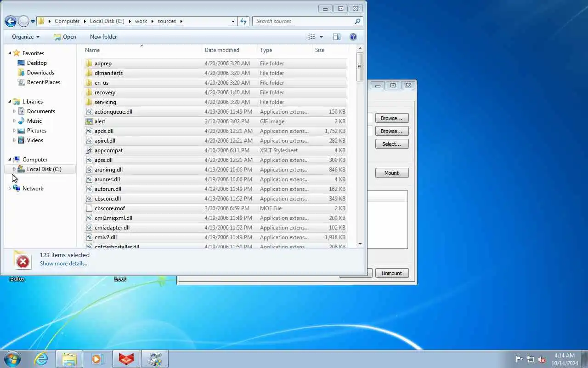Click the Search sources field

(x=307, y=21)
